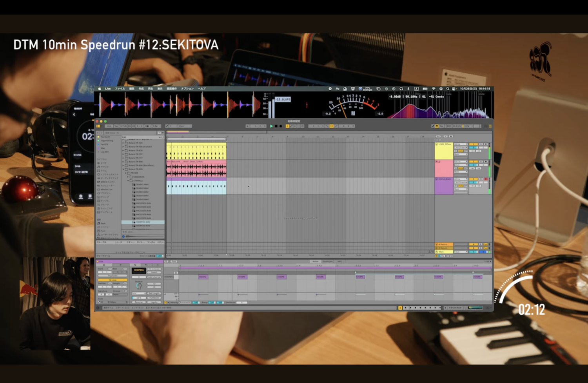
Task: Click the Bluetooth icon in the menu bar
Action: (x=408, y=89)
